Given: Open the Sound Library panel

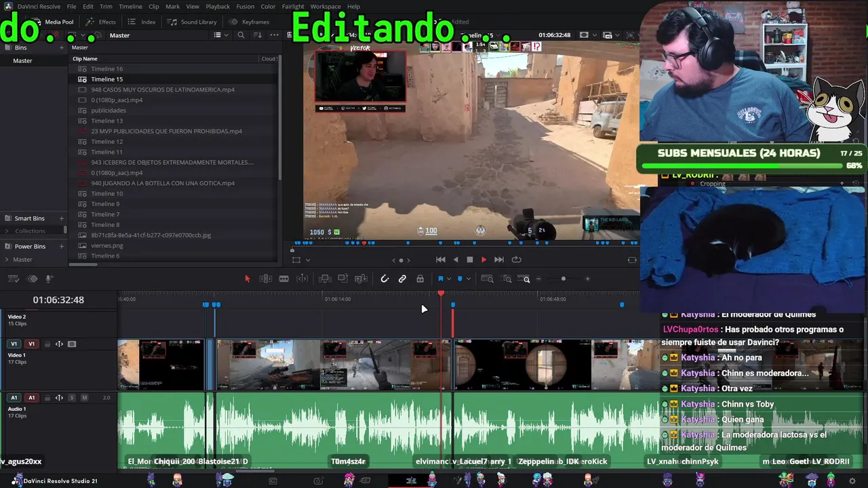Looking at the screenshot, I should 192,22.
